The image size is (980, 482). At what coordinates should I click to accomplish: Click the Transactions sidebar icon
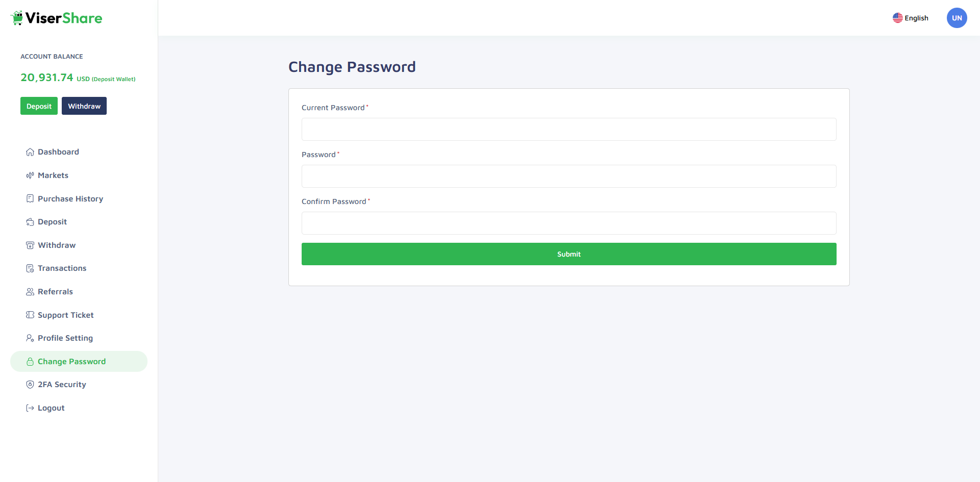click(30, 268)
